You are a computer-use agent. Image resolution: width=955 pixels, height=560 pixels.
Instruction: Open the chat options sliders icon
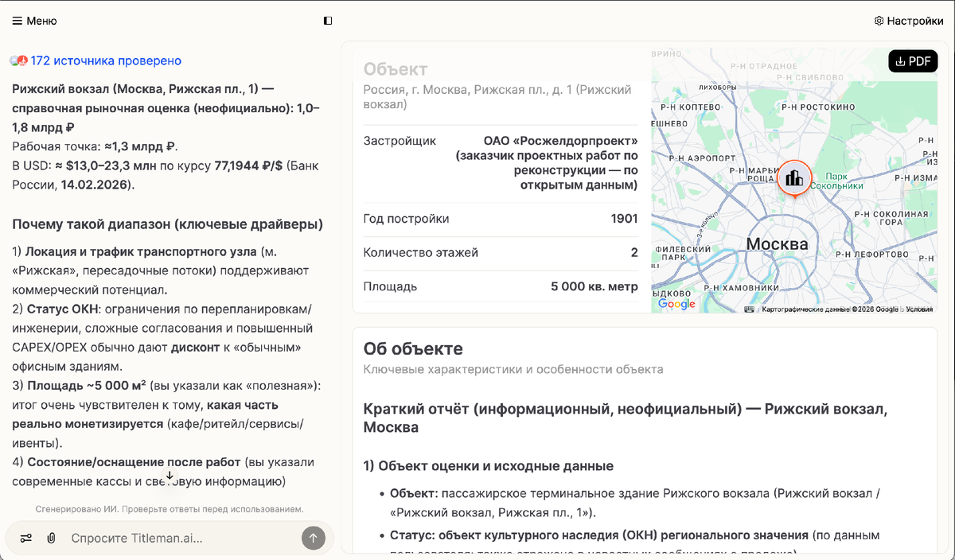(x=26, y=538)
